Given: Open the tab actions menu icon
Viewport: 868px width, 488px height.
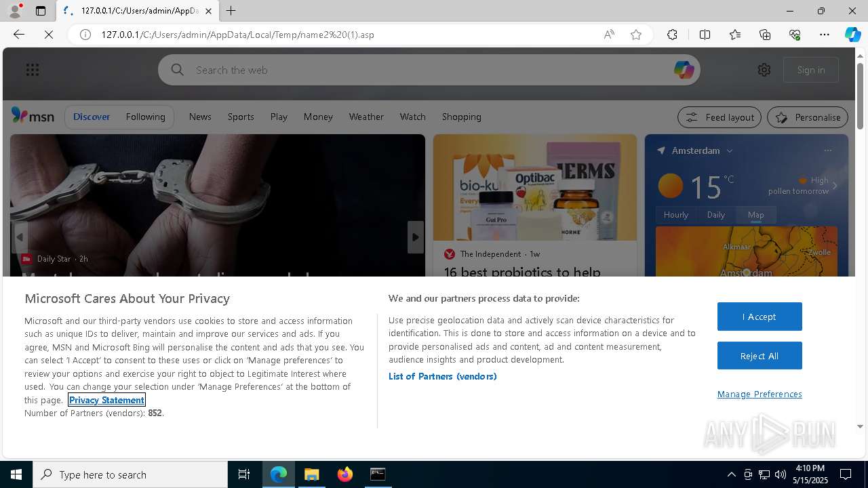Looking at the screenshot, I should (x=41, y=11).
